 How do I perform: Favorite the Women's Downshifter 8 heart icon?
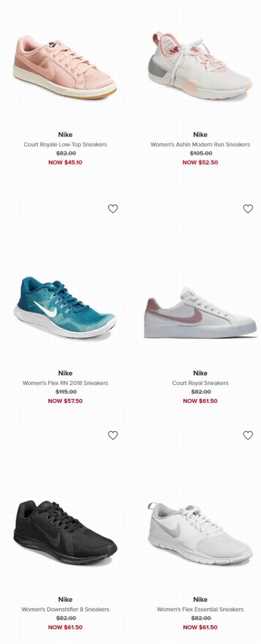click(113, 435)
